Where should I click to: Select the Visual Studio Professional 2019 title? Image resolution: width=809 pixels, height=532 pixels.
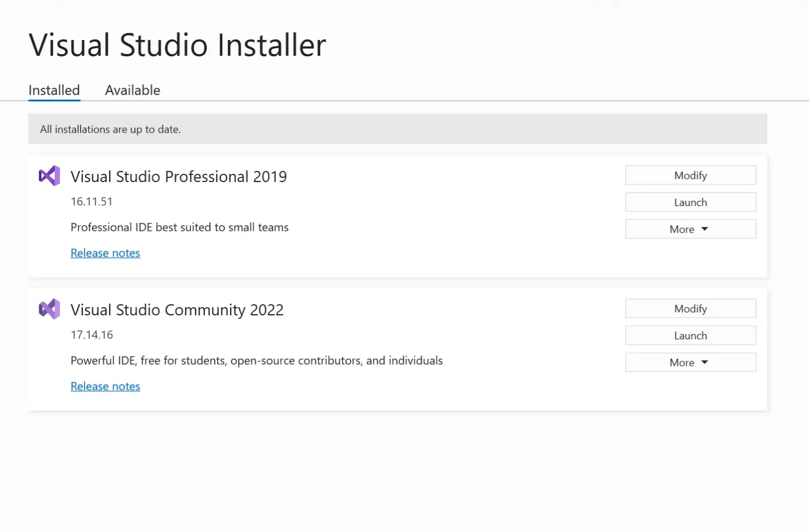[179, 177]
